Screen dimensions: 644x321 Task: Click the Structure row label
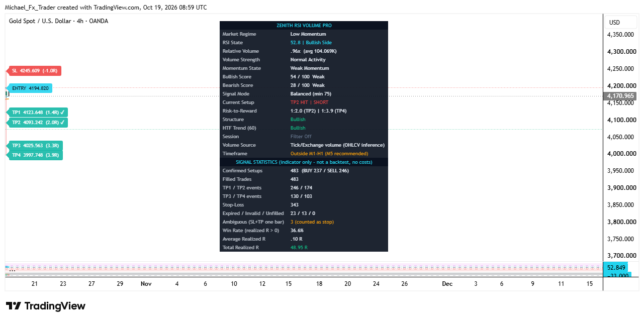(x=233, y=120)
